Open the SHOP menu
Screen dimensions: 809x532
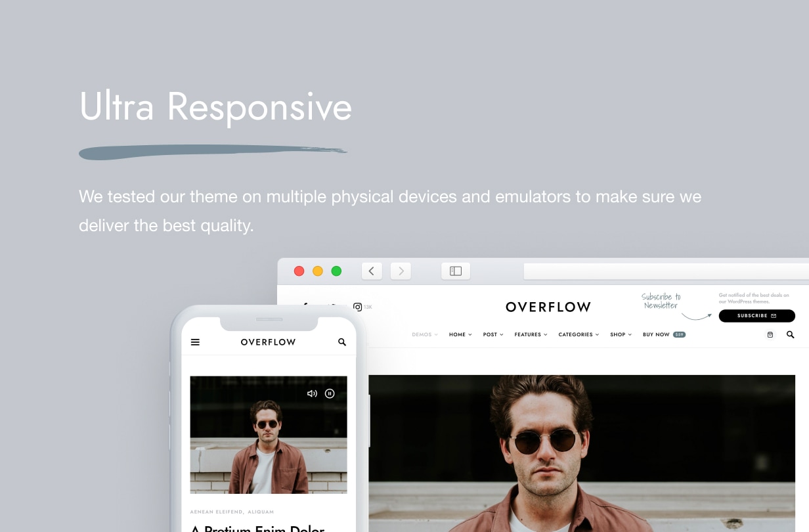point(620,334)
